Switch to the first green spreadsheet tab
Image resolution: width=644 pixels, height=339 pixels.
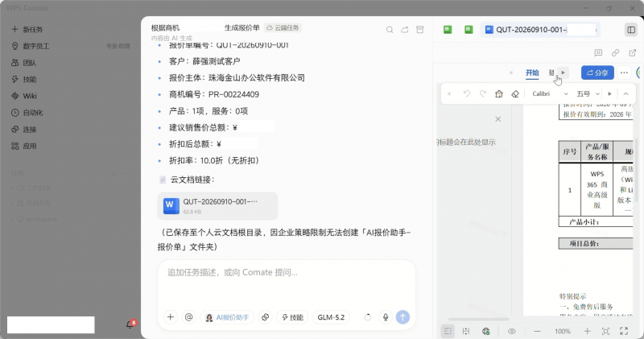click(x=448, y=30)
